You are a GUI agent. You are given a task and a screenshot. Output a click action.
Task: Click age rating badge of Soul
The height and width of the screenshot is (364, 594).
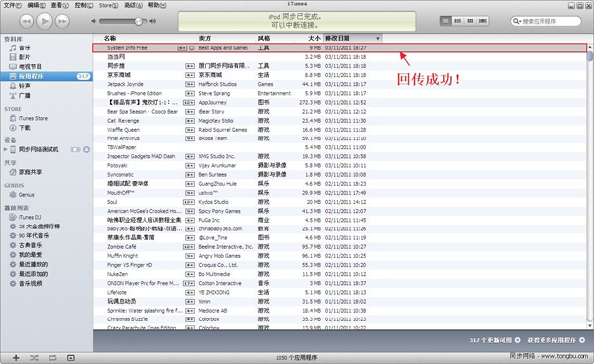(x=189, y=202)
